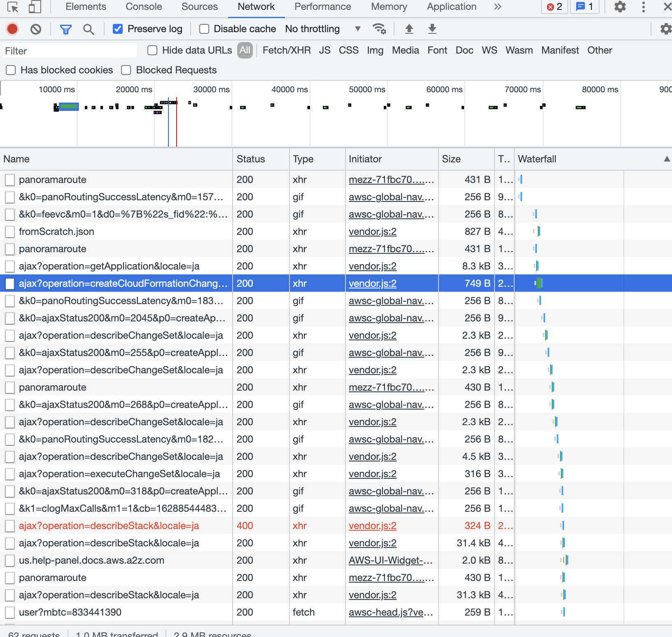This screenshot has height=637, width=672.
Task: Import HAR file upload icon
Action: click(x=409, y=29)
